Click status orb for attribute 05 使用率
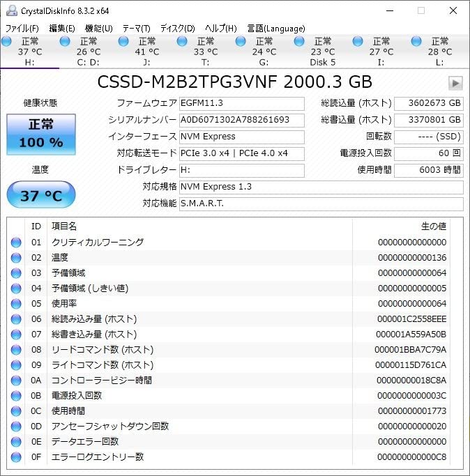Screen dimensions: 470x476 [16, 304]
